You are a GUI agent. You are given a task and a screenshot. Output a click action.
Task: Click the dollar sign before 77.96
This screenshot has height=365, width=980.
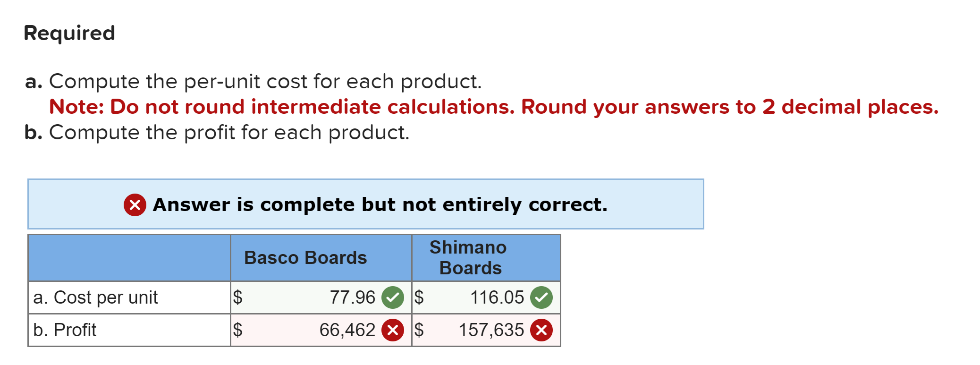238,297
